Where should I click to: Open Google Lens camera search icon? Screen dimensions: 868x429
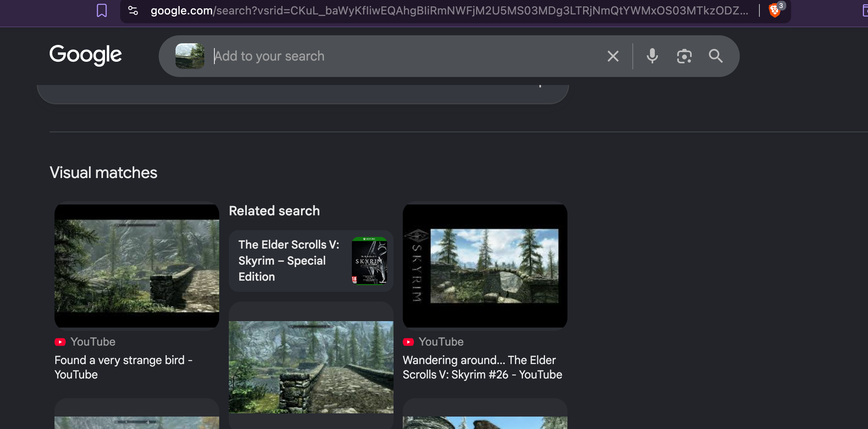(684, 56)
